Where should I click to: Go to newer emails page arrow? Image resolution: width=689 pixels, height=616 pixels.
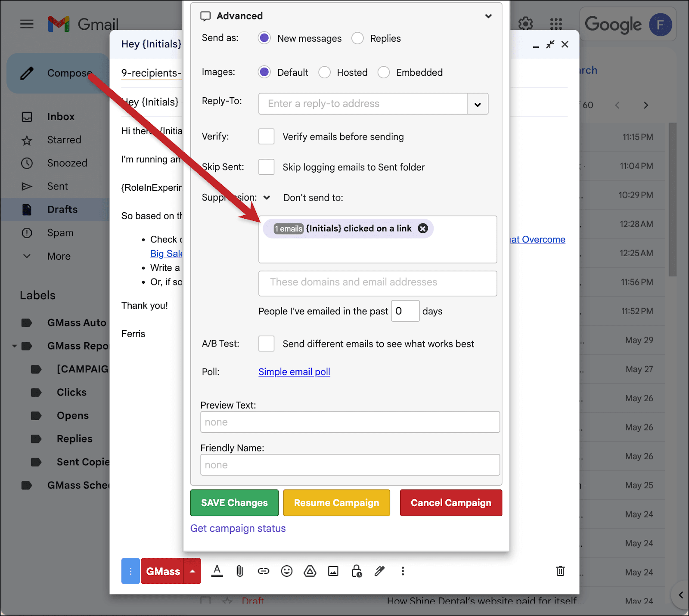[618, 105]
